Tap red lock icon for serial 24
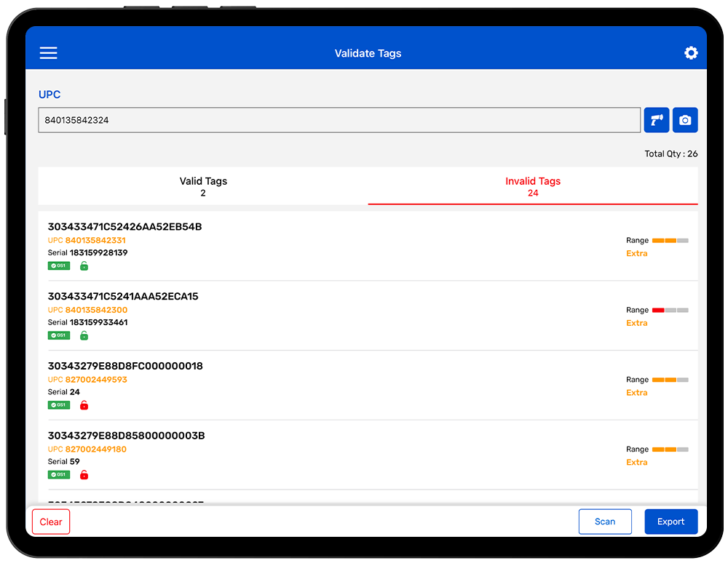Viewport: 728px width, 563px height. (84, 405)
